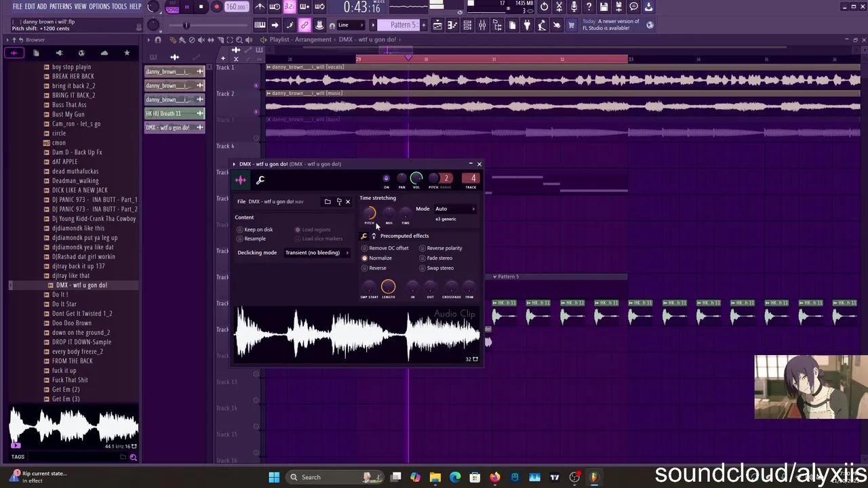
Task: Select 'DICK LIKE A NEW JACK' in browser
Action: click(x=80, y=190)
